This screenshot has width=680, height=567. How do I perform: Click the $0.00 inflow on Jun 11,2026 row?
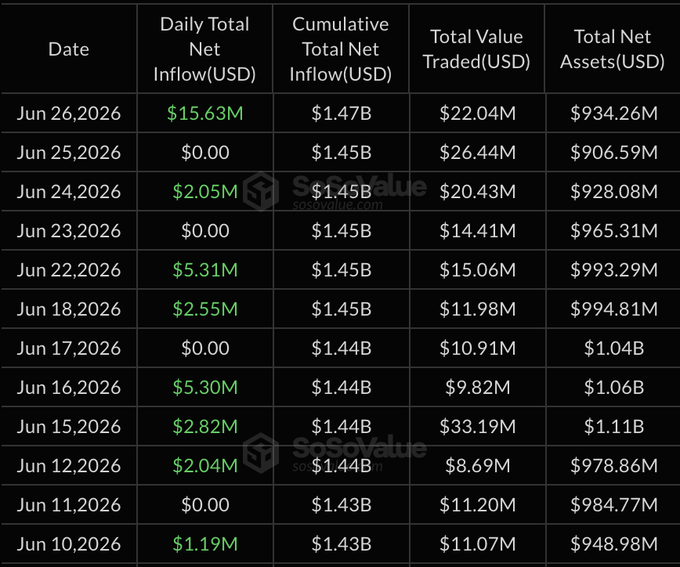coord(205,505)
